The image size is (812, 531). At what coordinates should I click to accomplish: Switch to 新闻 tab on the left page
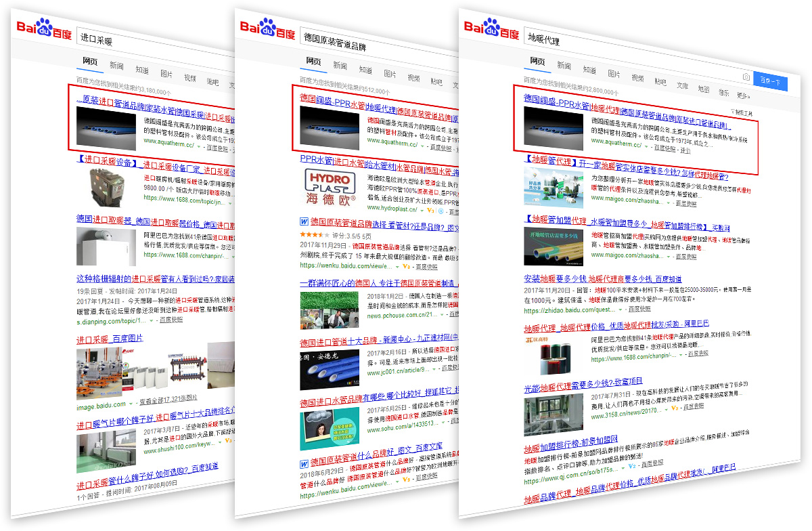(116, 65)
